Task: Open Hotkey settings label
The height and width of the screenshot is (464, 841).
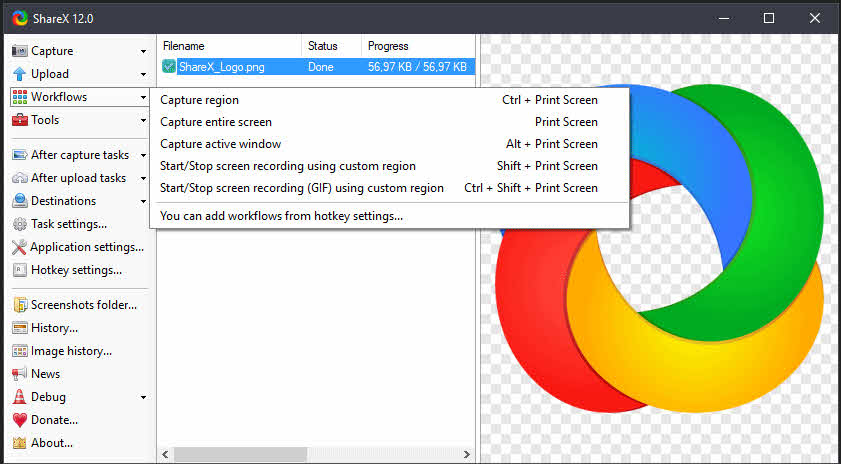Action: [x=76, y=270]
